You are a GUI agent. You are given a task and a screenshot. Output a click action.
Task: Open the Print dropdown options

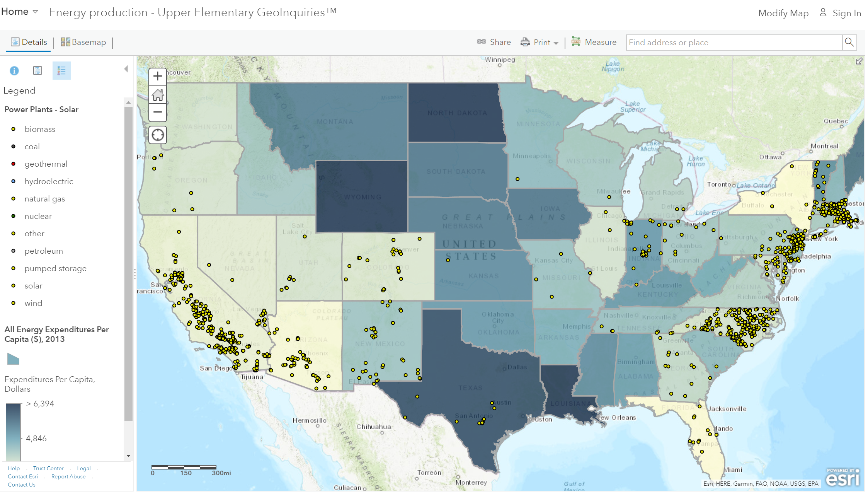(540, 43)
